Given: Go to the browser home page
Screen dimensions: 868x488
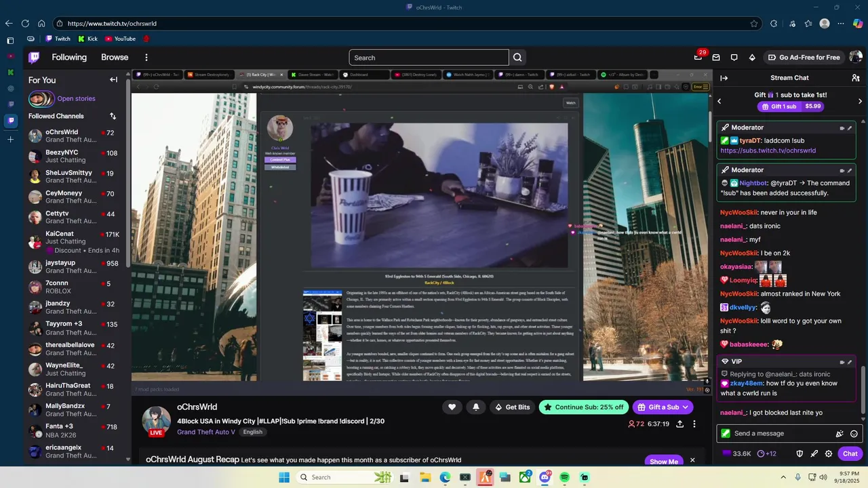Looking at the screenshot, I should pyautogui.click(x=41, y=23).
